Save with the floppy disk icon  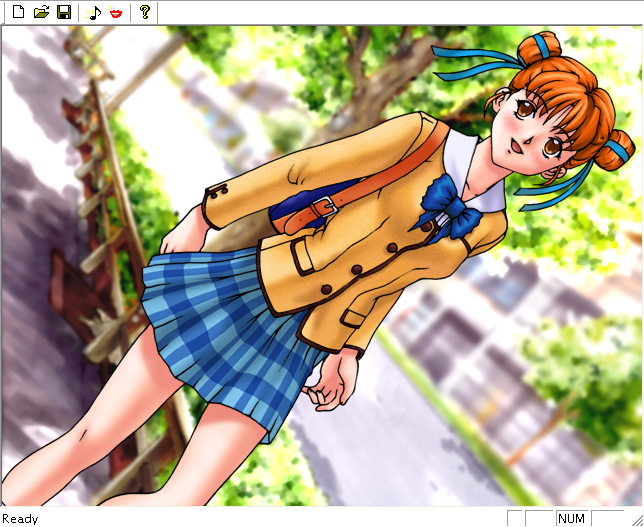click(64, 12)
